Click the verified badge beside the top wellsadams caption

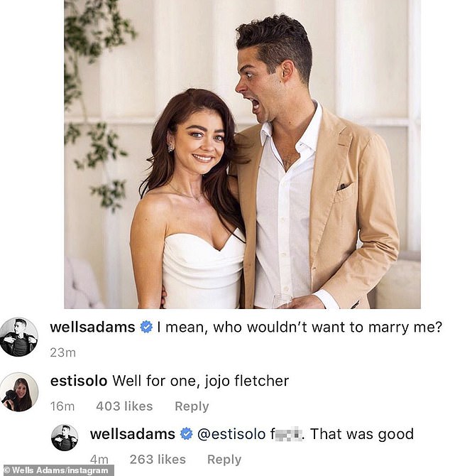[147, 328]
